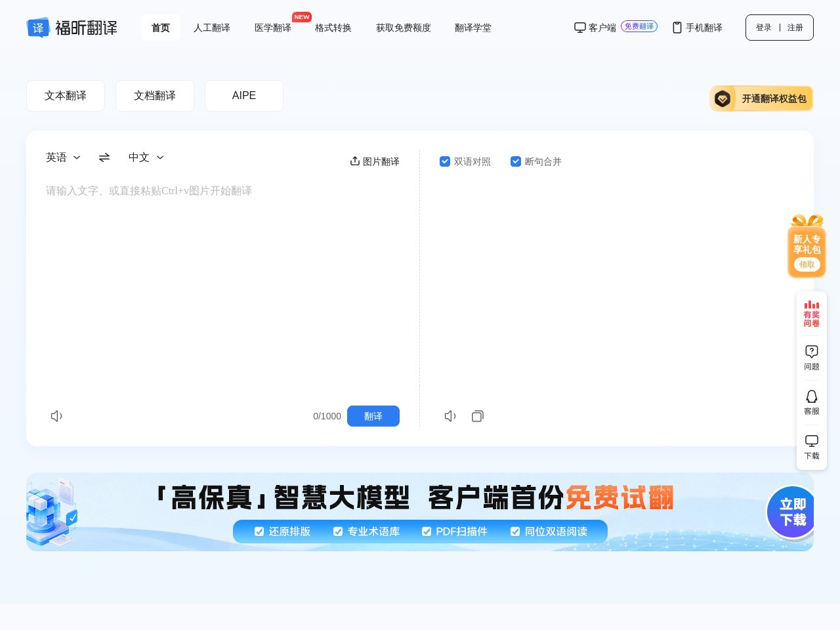This screenshot has width=840, height=630.
Task: Open 医学翻译 nav item
Action: click(273, 28)
